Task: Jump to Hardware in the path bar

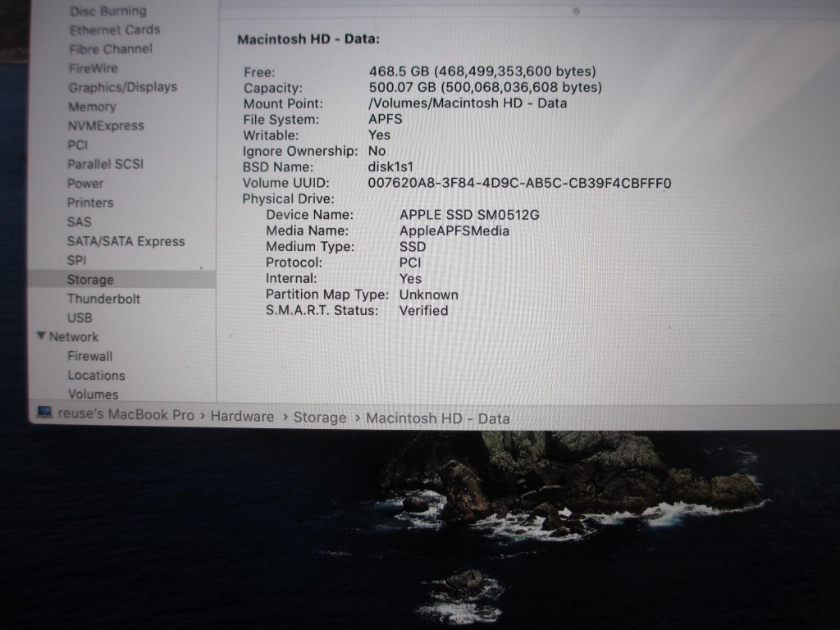Action: 242,416
